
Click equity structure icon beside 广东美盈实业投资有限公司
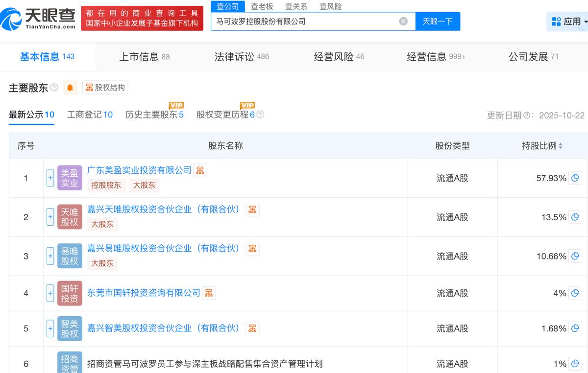[x=200, y=170]
